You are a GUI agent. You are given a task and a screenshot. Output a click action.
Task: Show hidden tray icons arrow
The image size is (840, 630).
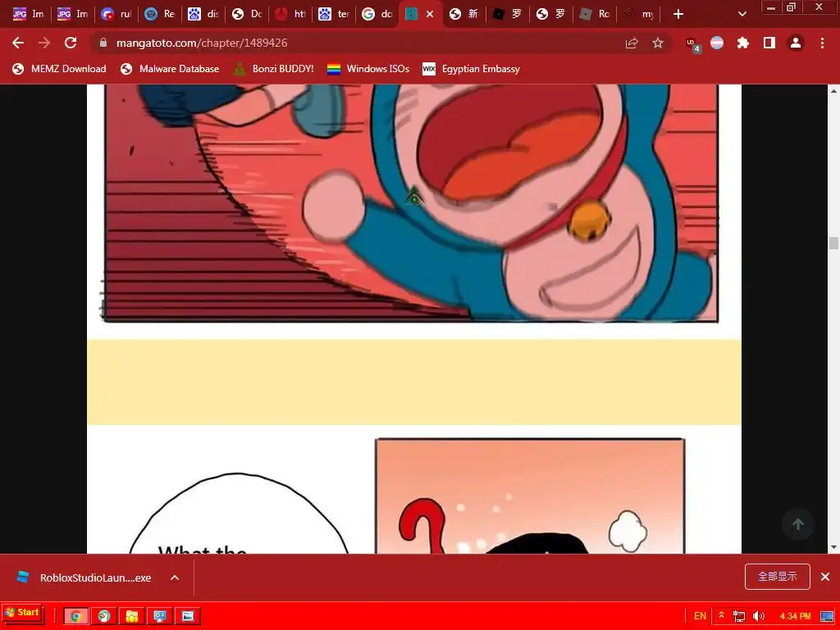tap(722, 615)
